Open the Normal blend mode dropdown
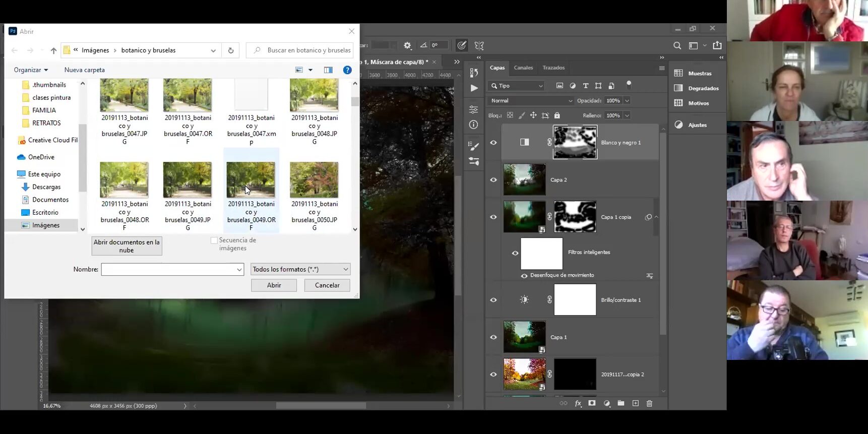Viewport: 868px width, 434px height. 531,101
